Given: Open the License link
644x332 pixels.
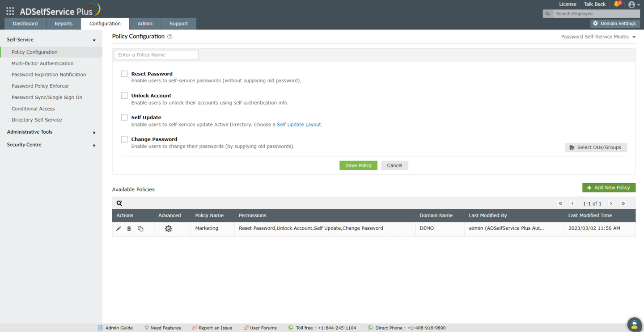Looking at the screenshot, I should coord(568,4).
